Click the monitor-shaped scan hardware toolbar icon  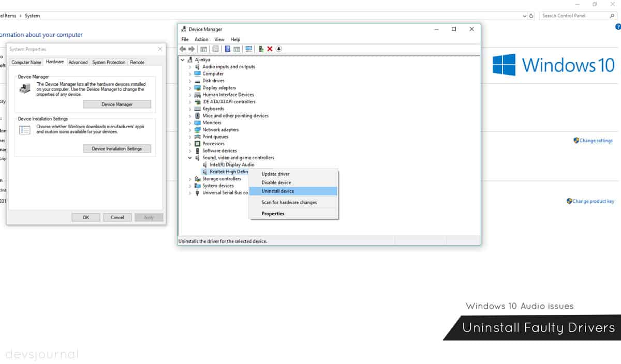(x=249, y=49)
